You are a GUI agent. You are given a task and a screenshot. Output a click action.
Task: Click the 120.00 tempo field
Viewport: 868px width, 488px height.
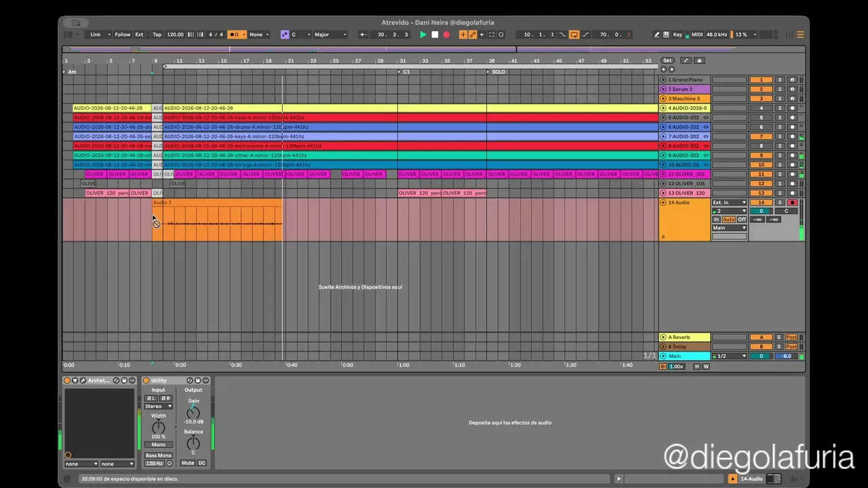coord(175,35)
